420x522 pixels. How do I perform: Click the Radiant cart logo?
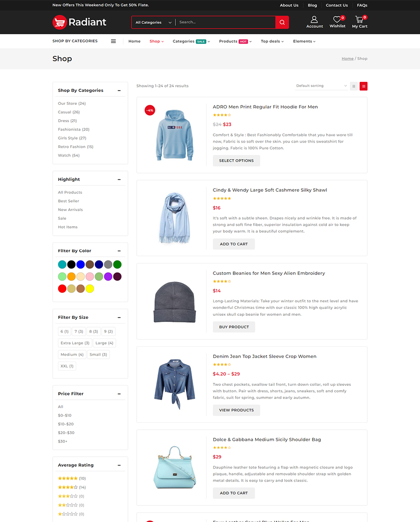click(x=59, y=22)
